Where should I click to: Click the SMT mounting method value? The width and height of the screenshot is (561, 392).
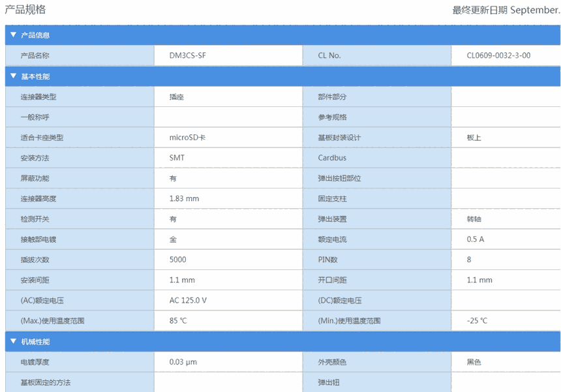(x=177, y=158)
